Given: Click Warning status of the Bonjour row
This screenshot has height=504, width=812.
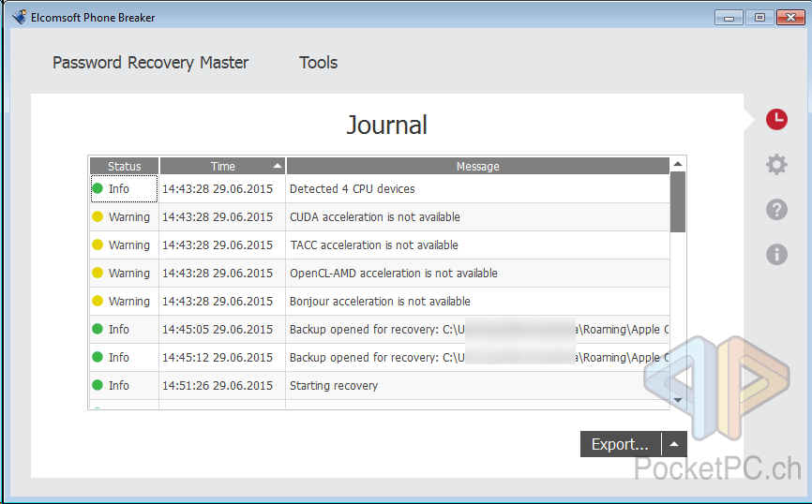Looking at the screenshot, I should tap(125, 301).
